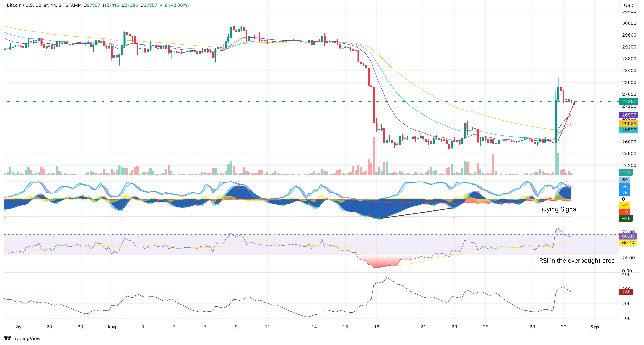The width and height of the screenshot is (644, 345).
Task: Click the 18 date label on time axis
Action: coord(377,327)
